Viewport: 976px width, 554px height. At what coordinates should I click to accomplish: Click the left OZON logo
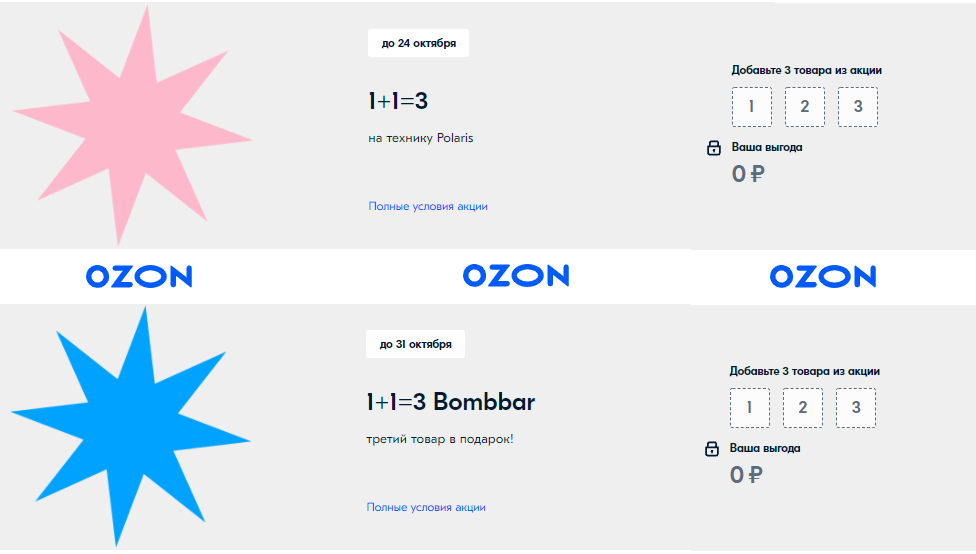(139, 276)
